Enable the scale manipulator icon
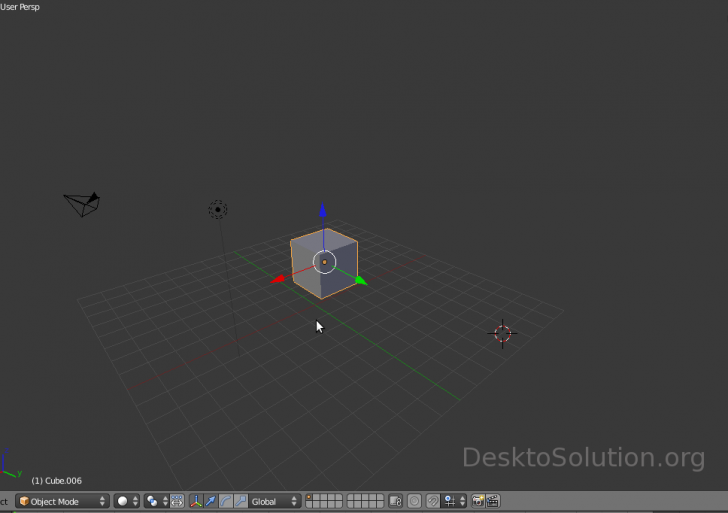The image size is (728, 513). click(240, 501)
